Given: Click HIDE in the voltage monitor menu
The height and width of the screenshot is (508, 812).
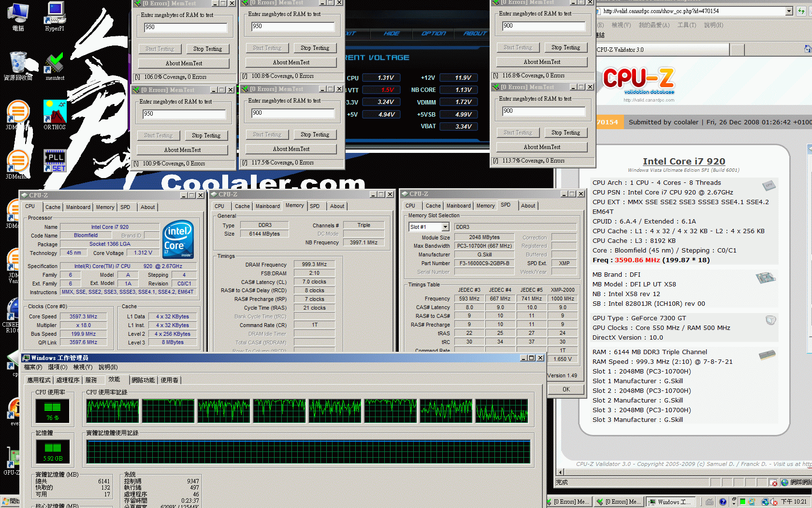Looking at the screenshot, I should click(x=391, y=33).
